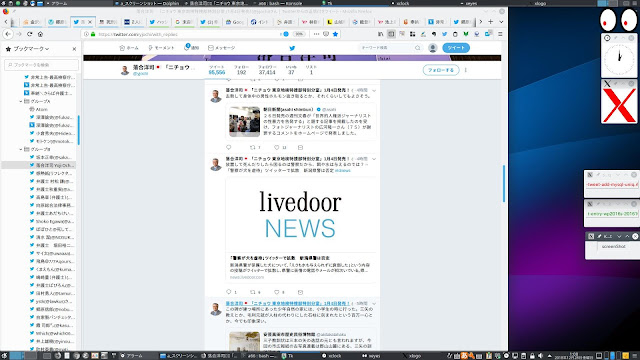Click the screenshot button in the small window
This screenshot has height=360, width=640.
click(x=613, y=247)
